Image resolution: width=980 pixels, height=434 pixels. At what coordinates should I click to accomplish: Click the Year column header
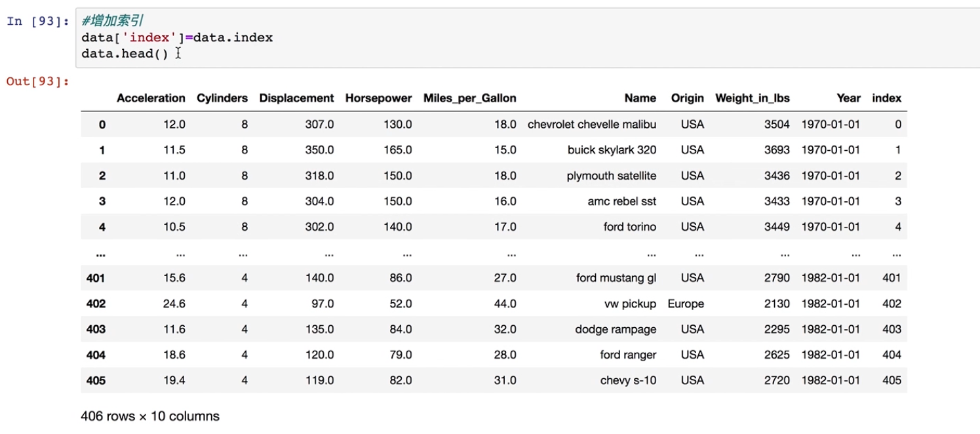pyautogui.click(x=848, y=98)
